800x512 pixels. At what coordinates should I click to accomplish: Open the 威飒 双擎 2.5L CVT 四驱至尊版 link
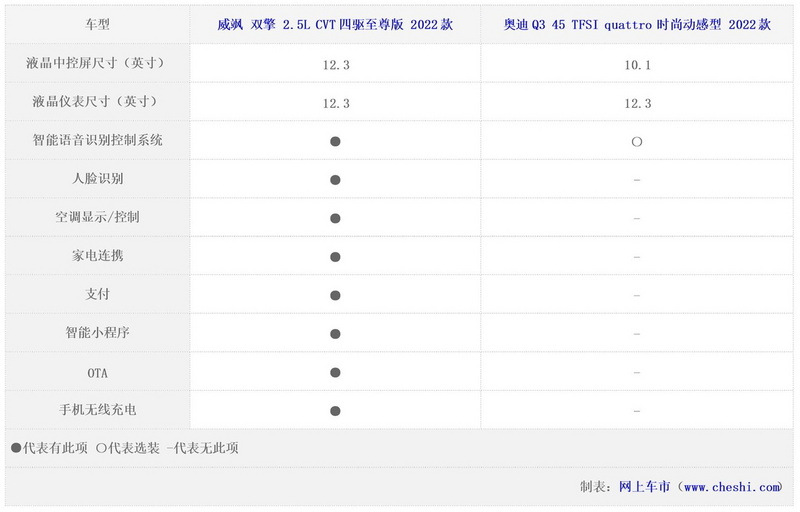click(335, 24)
